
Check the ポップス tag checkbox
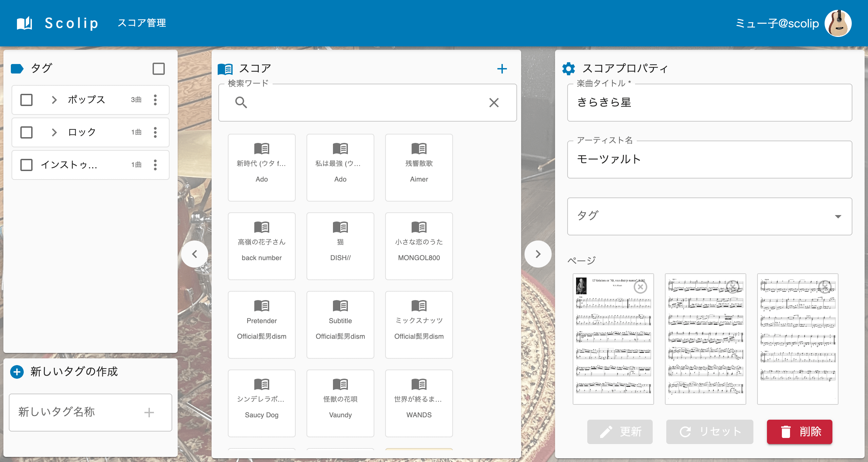(x=26, y=100)
